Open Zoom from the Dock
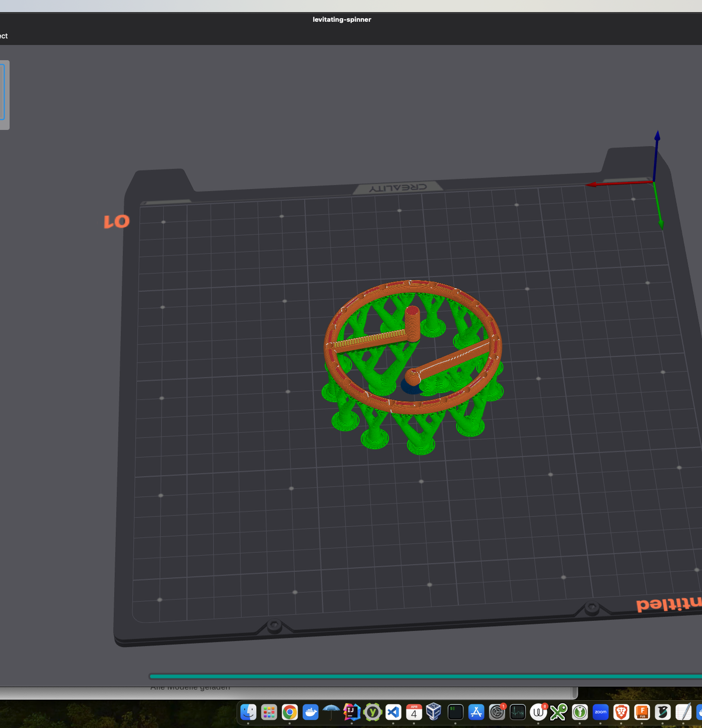This screenshot has height=728, width=702. click(600, 713)
